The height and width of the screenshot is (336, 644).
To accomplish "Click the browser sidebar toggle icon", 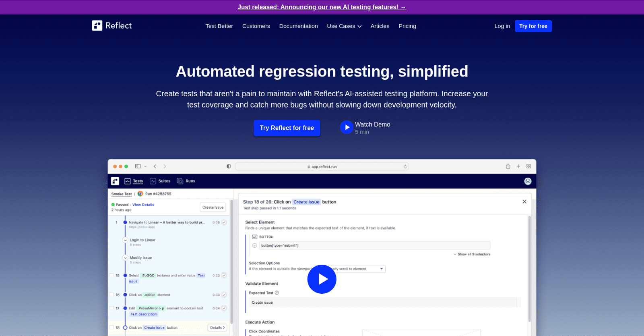I will pyautogui.click(x=138, y=166).
